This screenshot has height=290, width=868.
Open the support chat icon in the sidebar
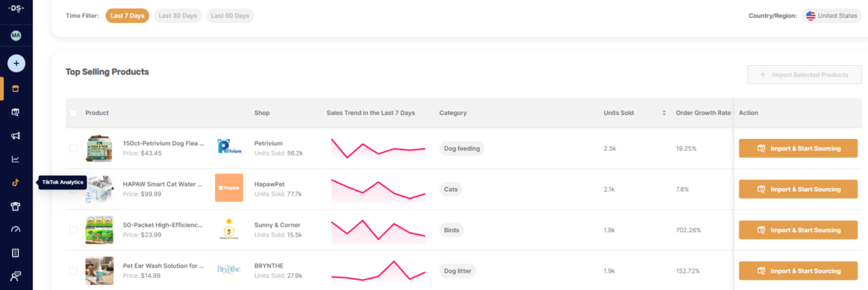pos(16,276)
